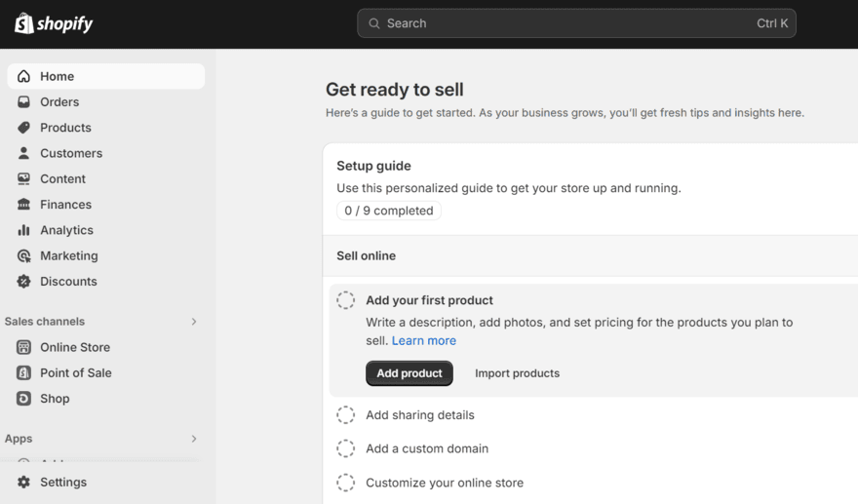Open the Home menu item
Viewport: 858px width, 504px height.
(106, 76)
